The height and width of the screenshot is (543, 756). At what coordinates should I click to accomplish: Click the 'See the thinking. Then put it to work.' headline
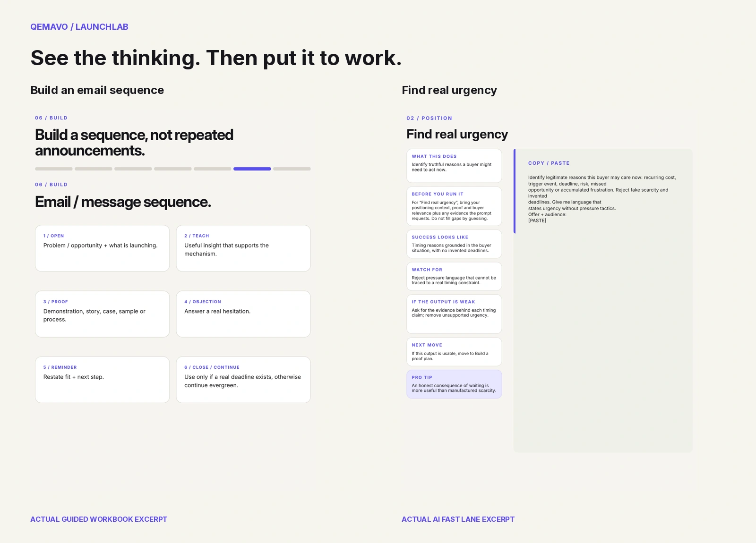tap(216, 58)
